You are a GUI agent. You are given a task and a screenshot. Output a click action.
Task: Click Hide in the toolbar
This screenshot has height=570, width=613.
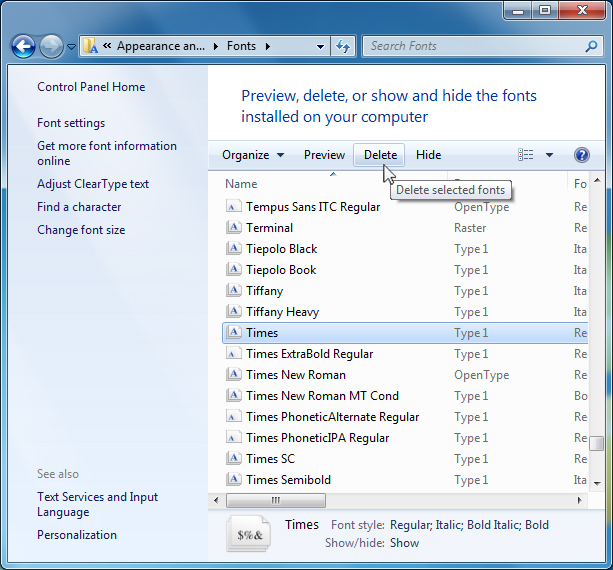click(x=428, y=155)
